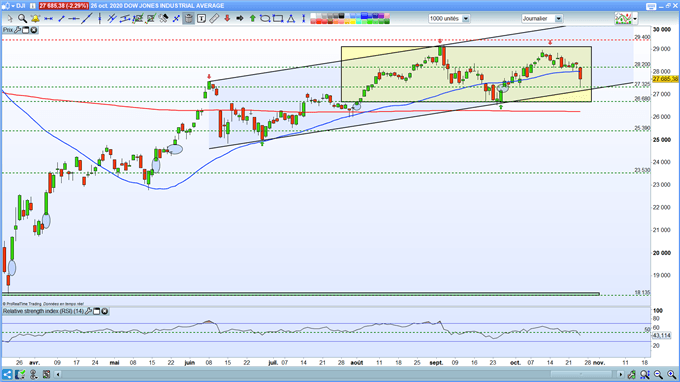Pick the bright blue color swatch

point(364,16)
